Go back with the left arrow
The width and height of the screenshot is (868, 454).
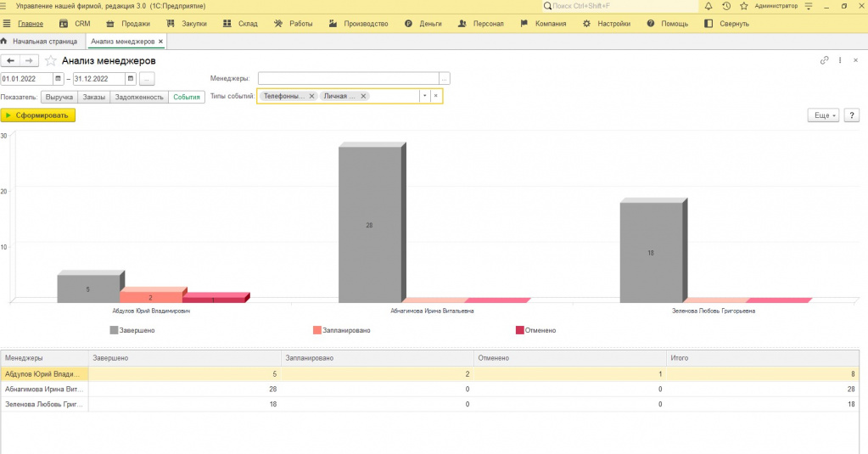10,61
